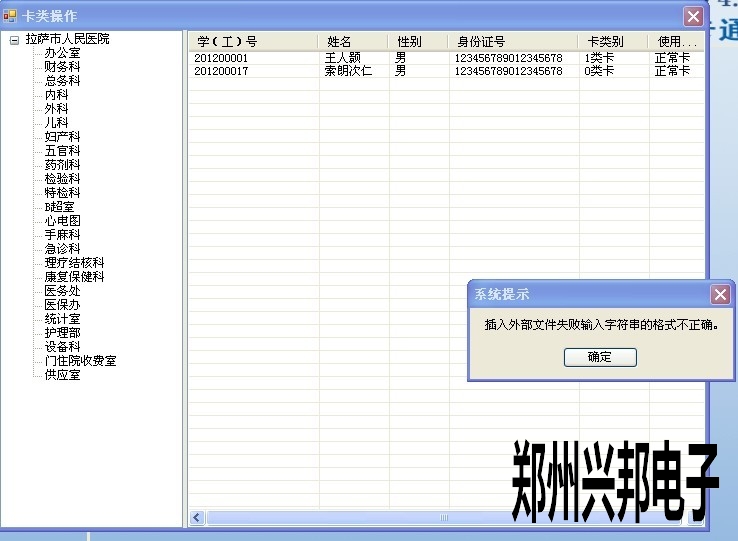
Task: Collapse the 拉萨市人民医院 tree node
Action: coord(15,40)
